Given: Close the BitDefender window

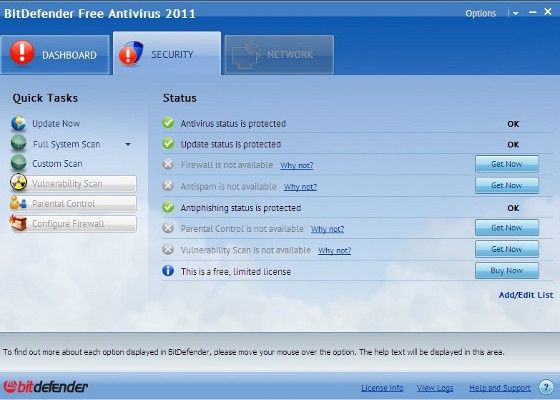Looking at the screenshot, I should 548,12.
